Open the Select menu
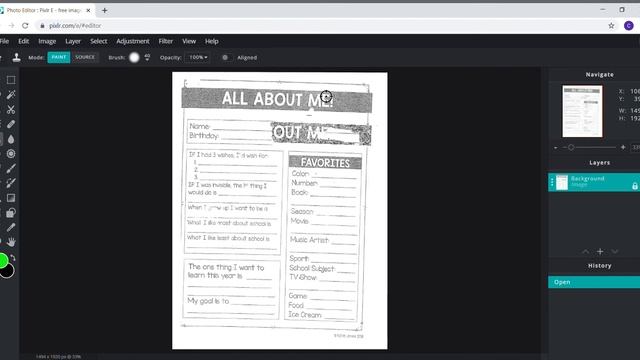The width and height of the screenshot is (640, 360). [98, 41]
